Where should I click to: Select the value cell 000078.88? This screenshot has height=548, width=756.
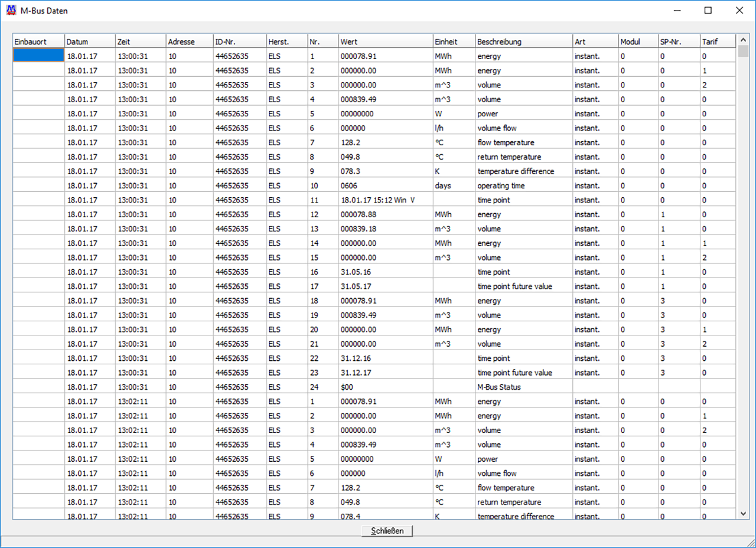(x=386, y=214)
